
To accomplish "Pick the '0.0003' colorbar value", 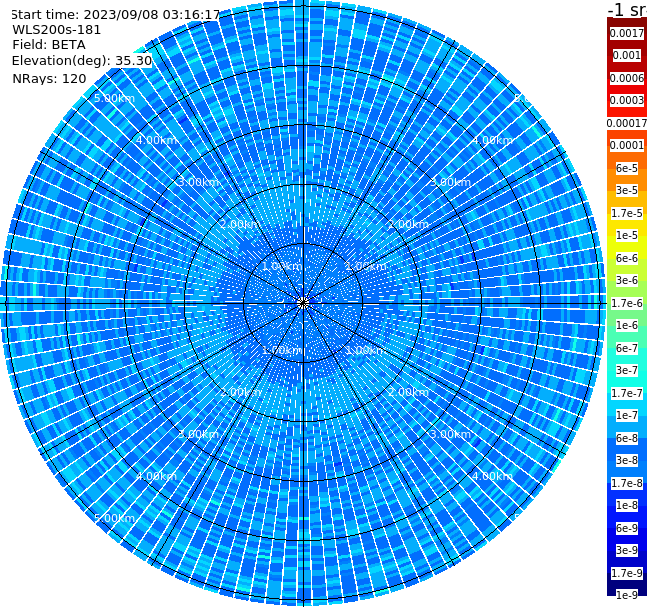I will (x=627, y=101).
